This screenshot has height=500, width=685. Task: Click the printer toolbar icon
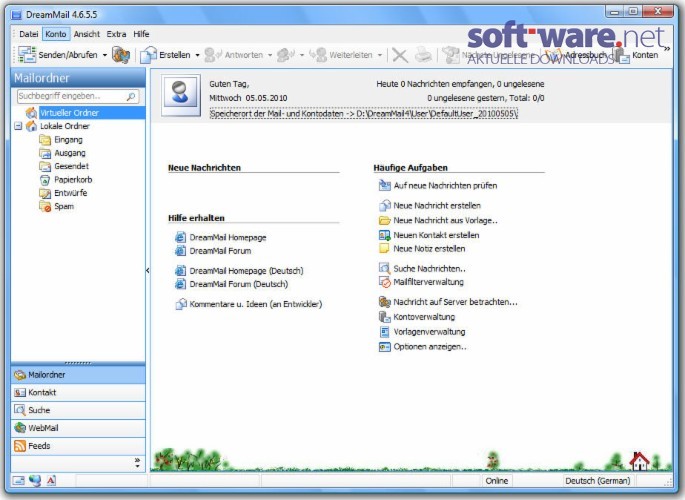(x=423, y=55)
